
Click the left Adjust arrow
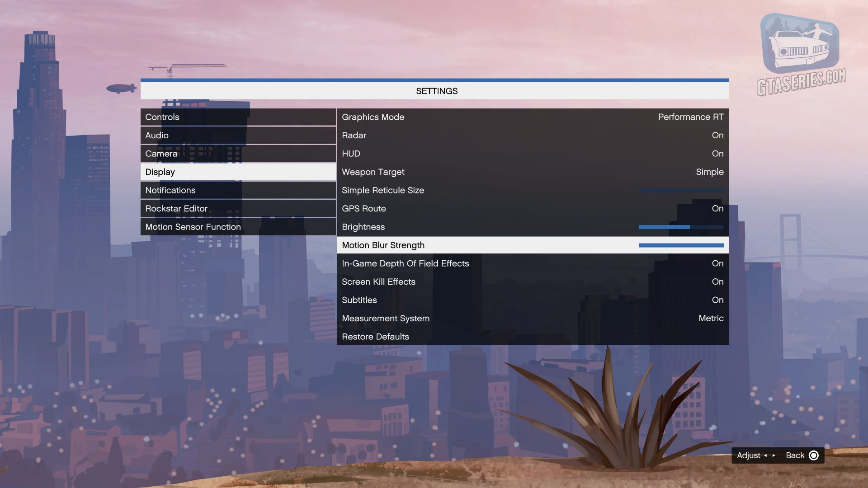pos(765,456)
